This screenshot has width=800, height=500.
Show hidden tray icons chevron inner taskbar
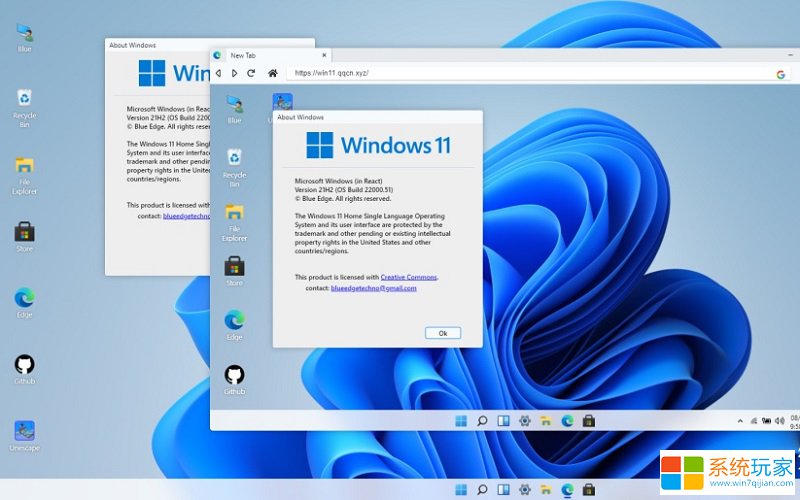tap(740, 421)
